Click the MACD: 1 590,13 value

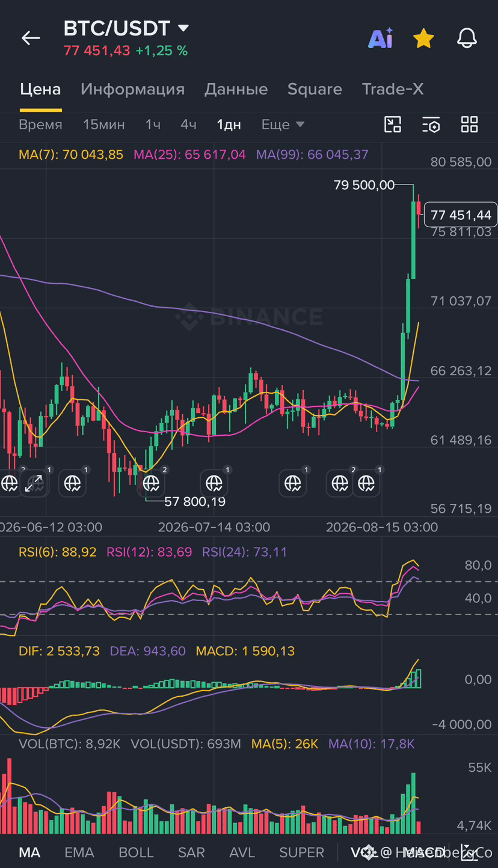(245, 651)
